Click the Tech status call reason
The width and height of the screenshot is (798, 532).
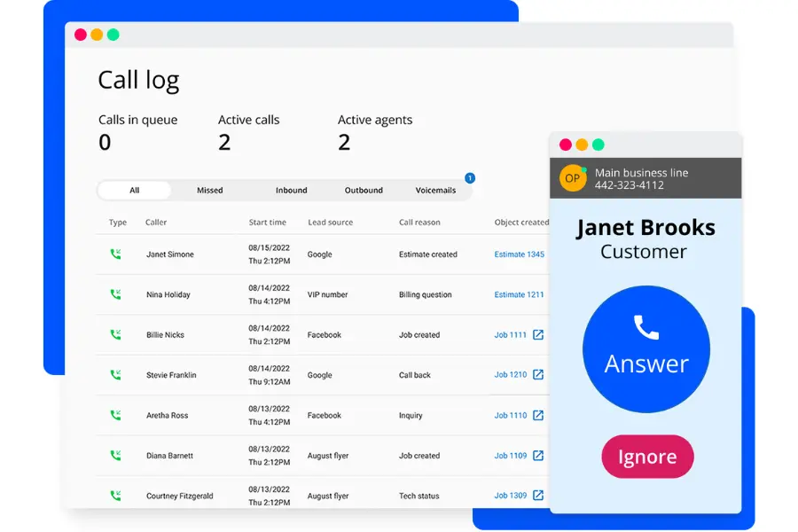tap(419, 496)
